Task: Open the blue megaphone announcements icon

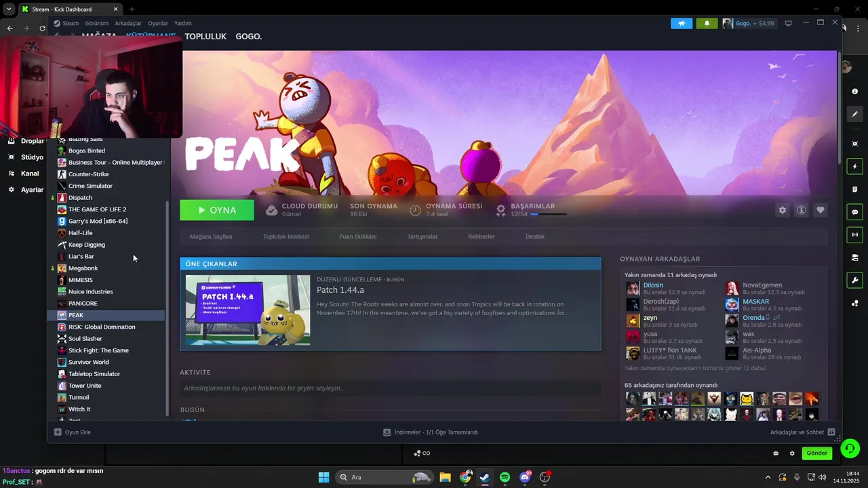Action: [x=682, y=23]
